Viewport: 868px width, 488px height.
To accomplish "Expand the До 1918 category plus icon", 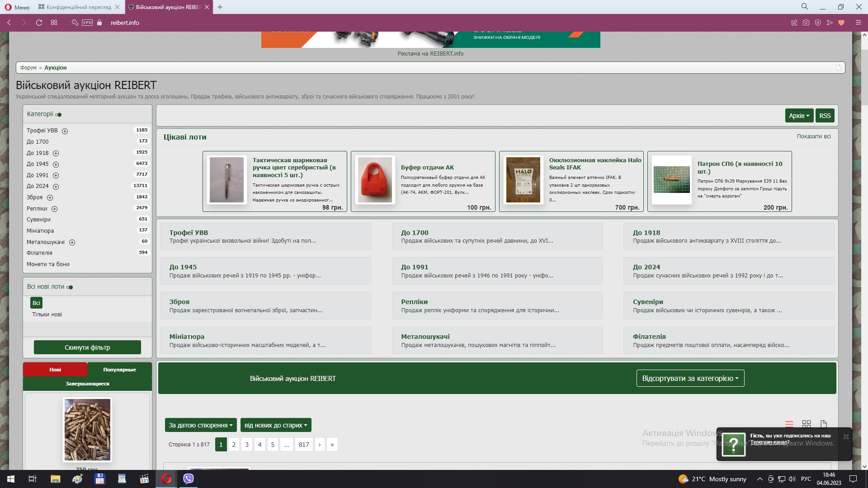I will 56,154.
